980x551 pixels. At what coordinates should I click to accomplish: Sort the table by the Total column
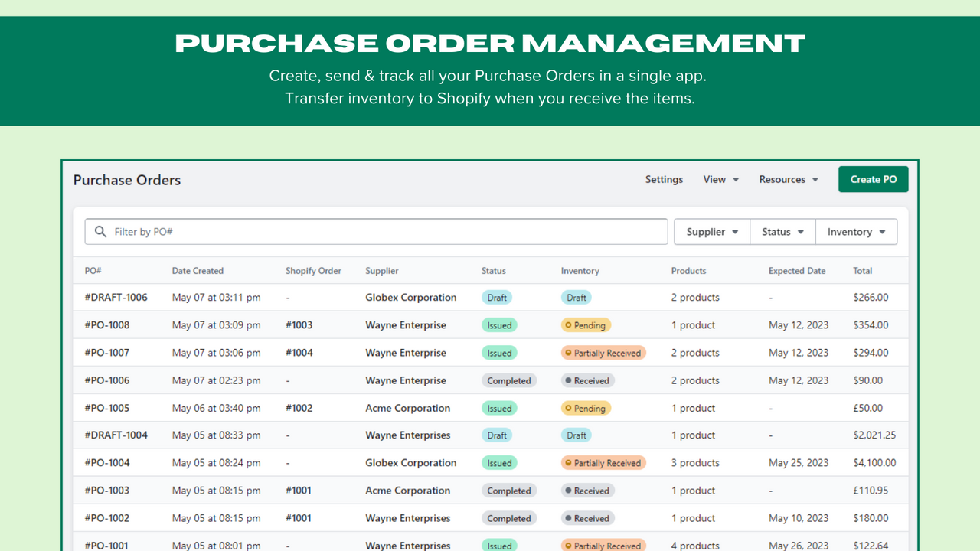click(x=862, y=270)
